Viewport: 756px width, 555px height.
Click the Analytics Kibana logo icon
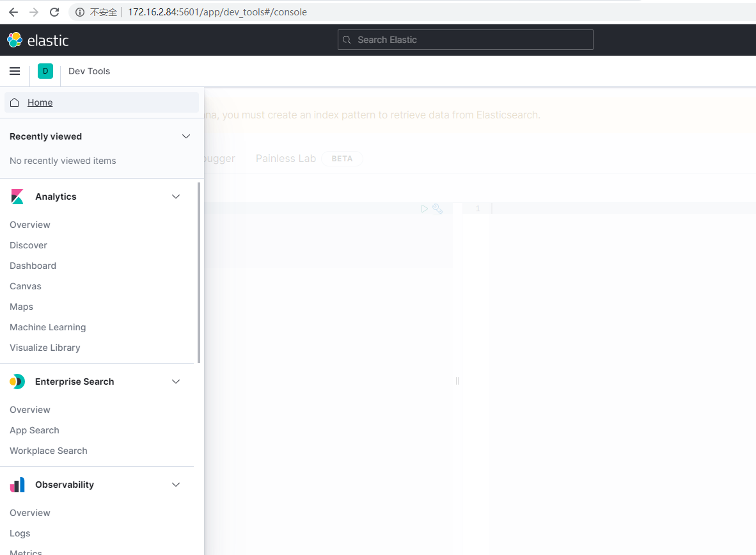(17, 197)
